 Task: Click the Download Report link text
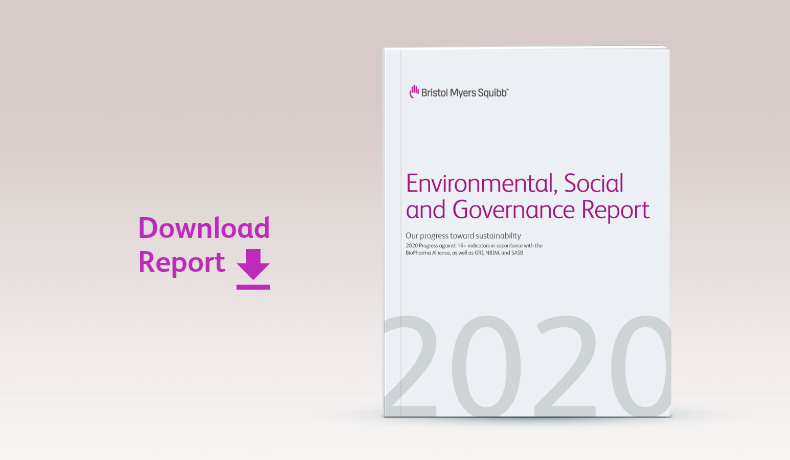(204, 245)
